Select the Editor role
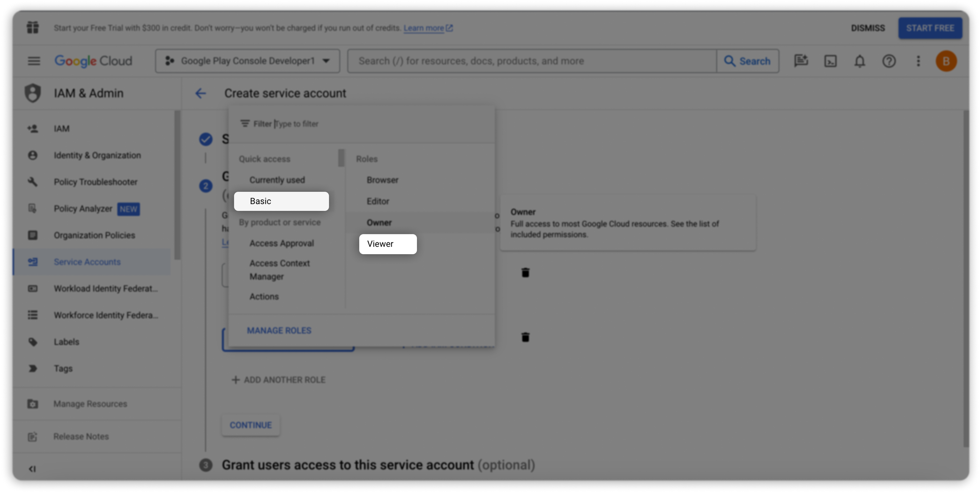This screenshot has height=493, width=980. [x=378, y=201]
